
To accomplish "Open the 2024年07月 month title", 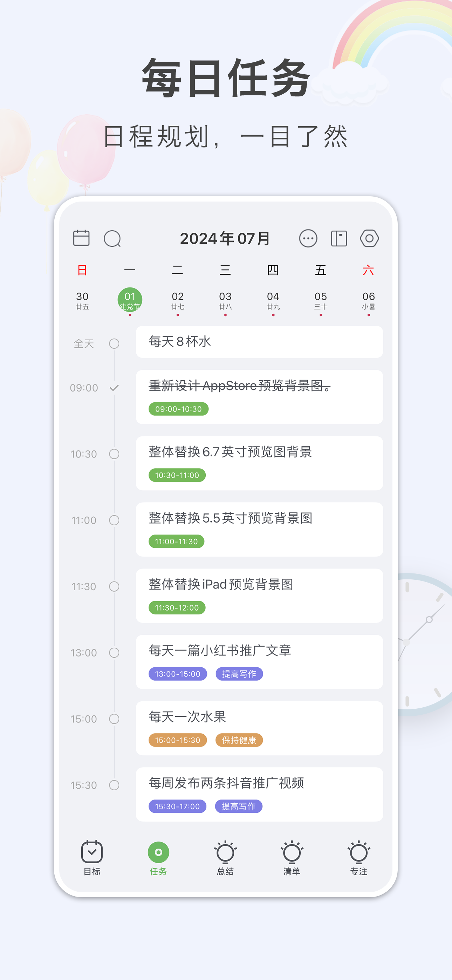I will point(225,239).
